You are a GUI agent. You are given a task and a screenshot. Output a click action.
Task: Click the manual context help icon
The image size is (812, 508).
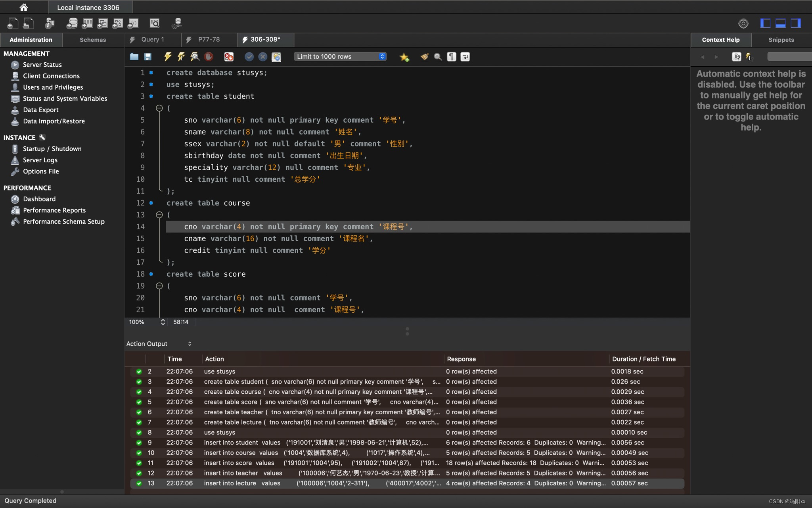(736, 57)
